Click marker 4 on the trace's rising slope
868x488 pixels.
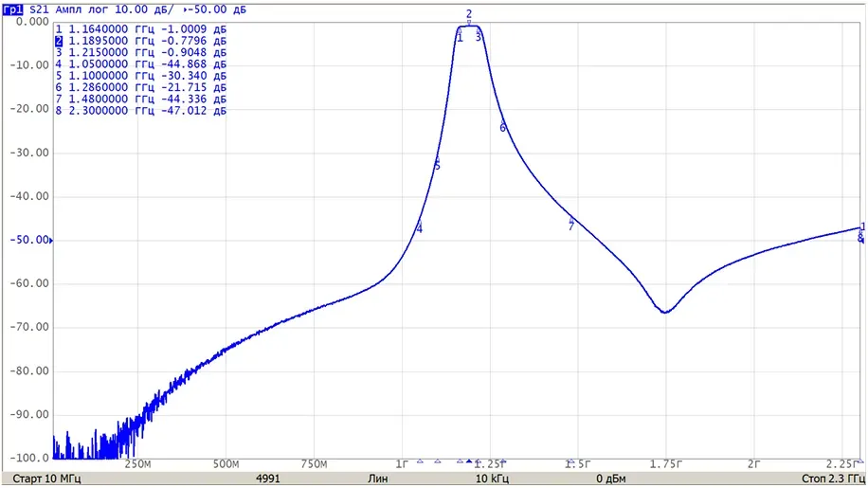pos(419,226)
